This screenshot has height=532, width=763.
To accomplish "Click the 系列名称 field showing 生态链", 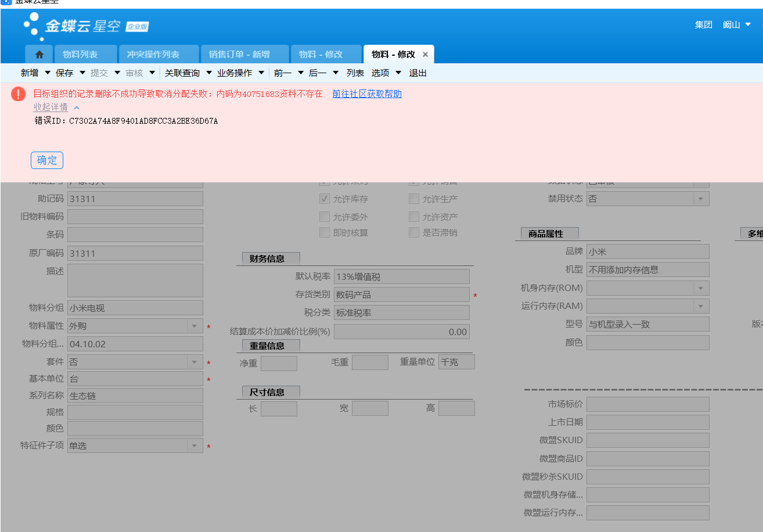I will [135, 396].
